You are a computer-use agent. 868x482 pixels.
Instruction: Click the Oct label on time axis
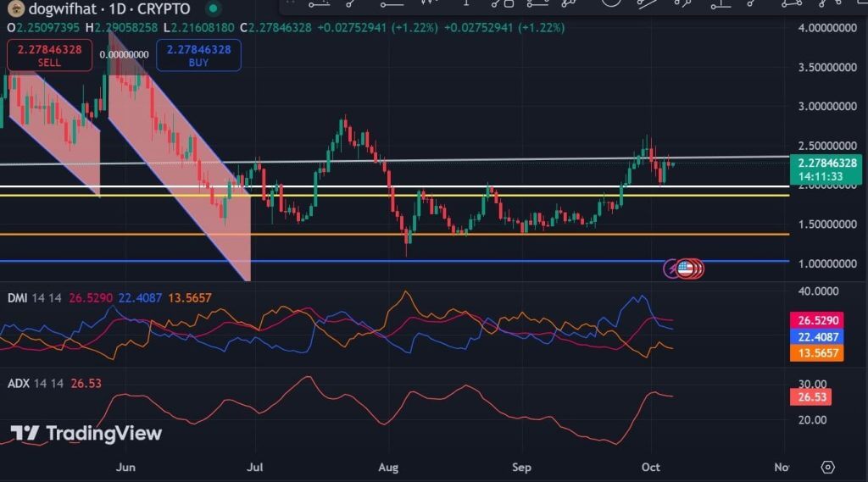[650, 467]
